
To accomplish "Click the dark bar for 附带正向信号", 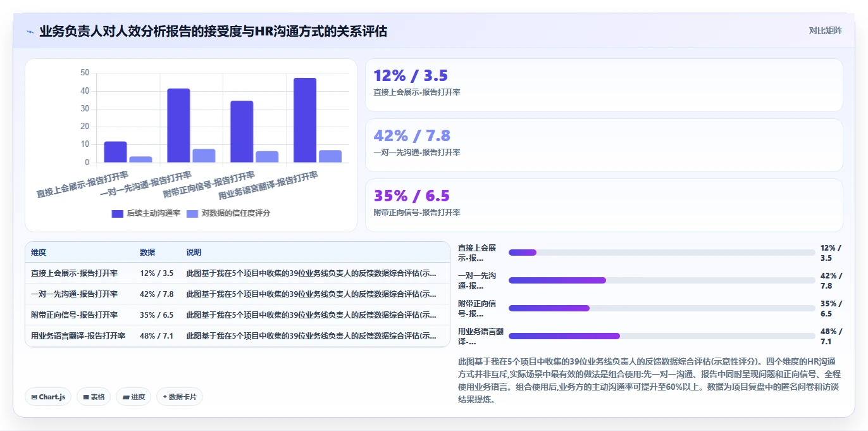I will click(242, 132).
